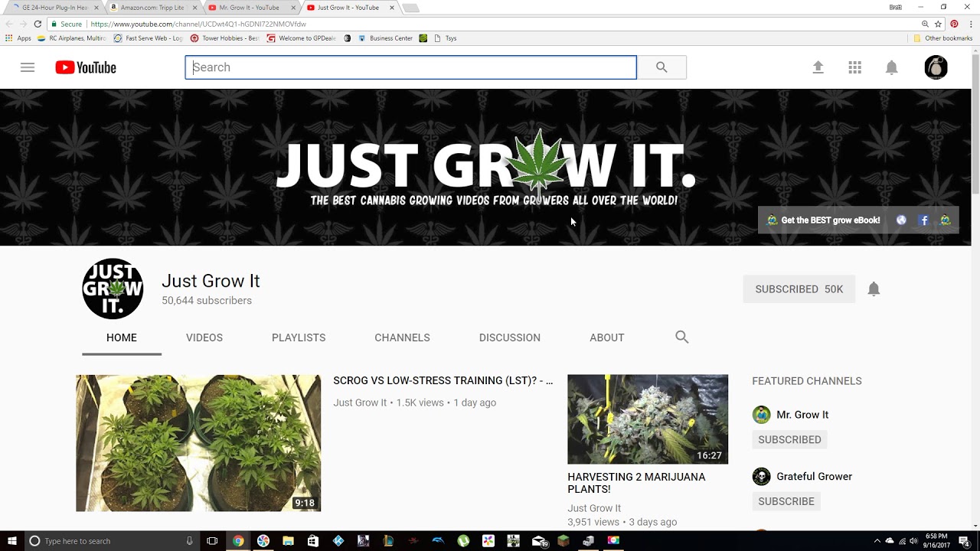
Task: Open the Grateful Grower featured channel name
Action: 814,477
